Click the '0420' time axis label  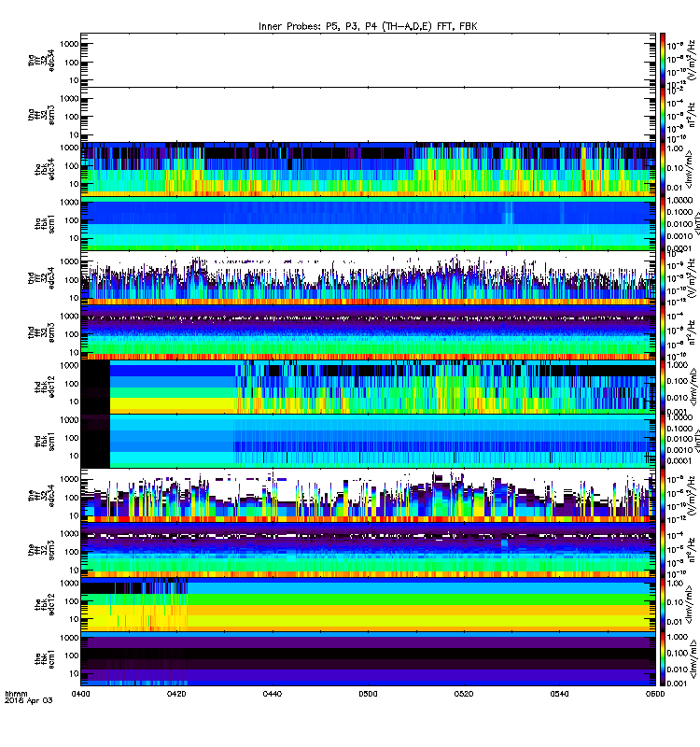click(176, 694)
